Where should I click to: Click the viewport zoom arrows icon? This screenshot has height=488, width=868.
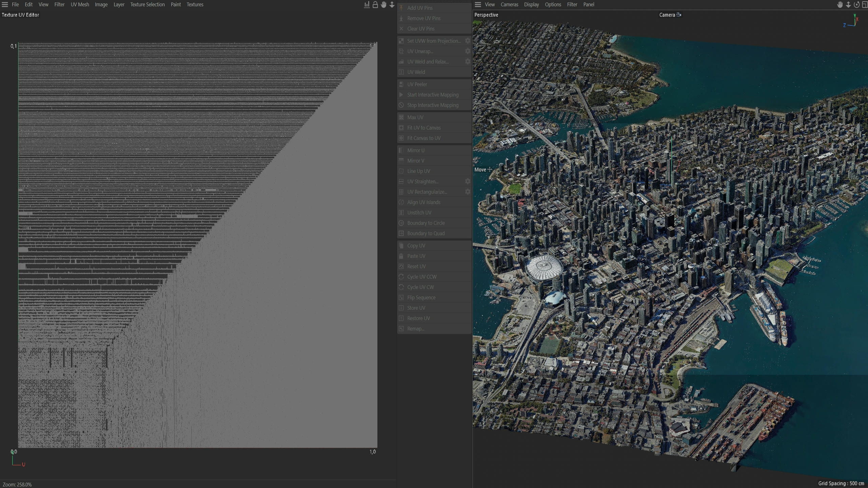(848, 4)
